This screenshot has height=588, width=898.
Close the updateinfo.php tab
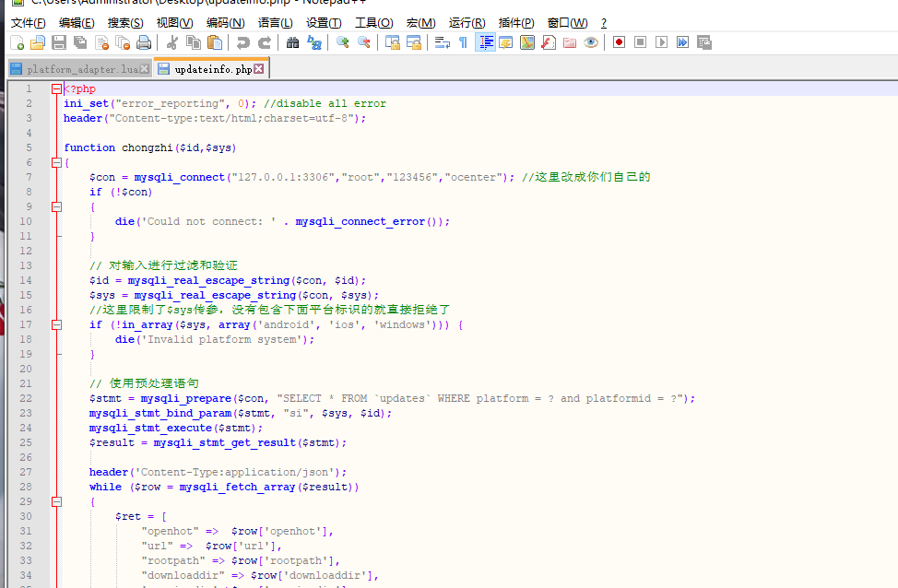click(259, 69)
